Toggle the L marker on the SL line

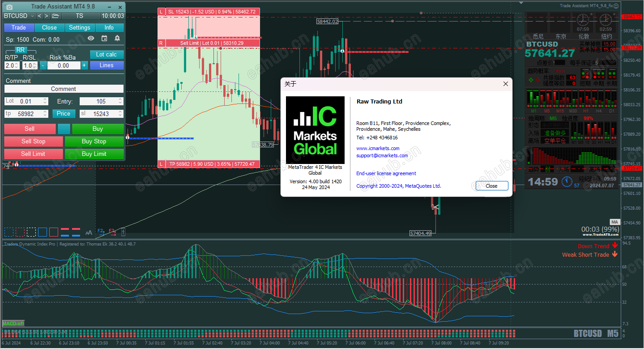161,11
